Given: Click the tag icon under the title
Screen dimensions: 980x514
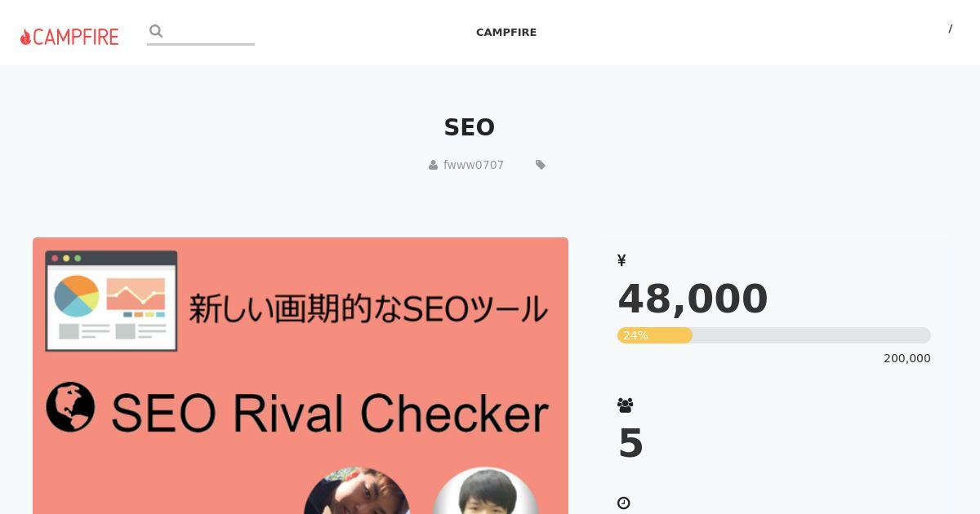Looking at the screenshot, I should (541, 165).
